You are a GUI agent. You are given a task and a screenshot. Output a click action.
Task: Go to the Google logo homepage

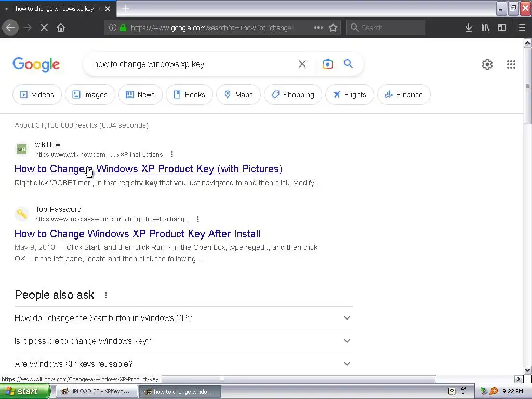(x=36, y=64)
